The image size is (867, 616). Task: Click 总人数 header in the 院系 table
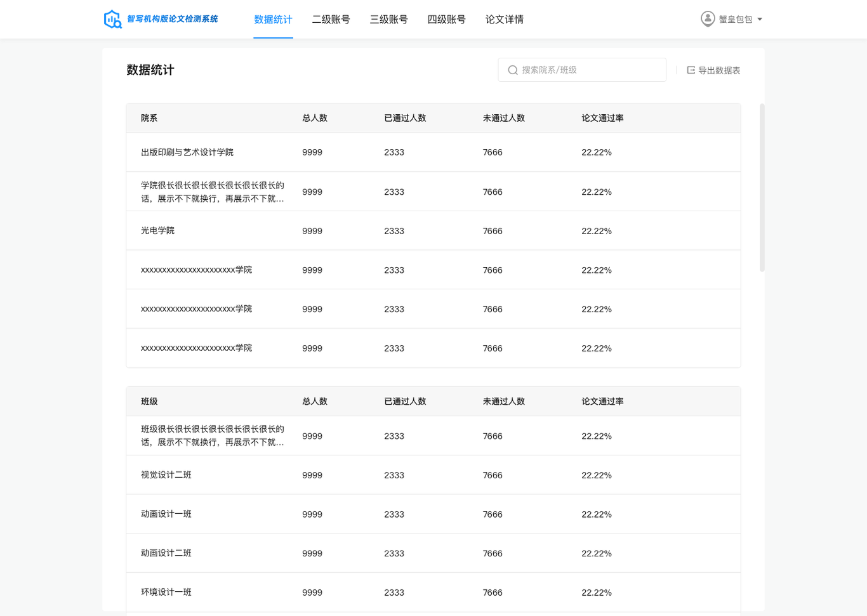pos(315,118)
